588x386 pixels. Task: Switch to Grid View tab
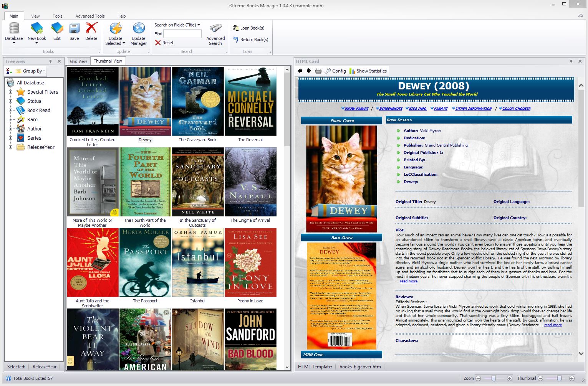[x=78, y=61]
